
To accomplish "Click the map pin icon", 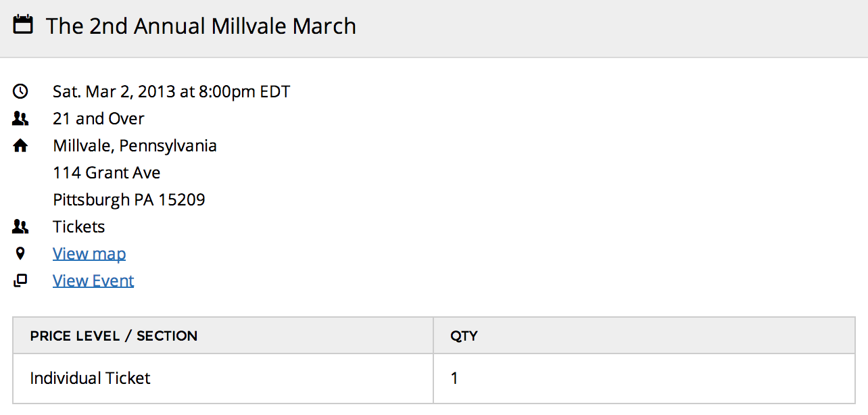I will tap(21, 254).
